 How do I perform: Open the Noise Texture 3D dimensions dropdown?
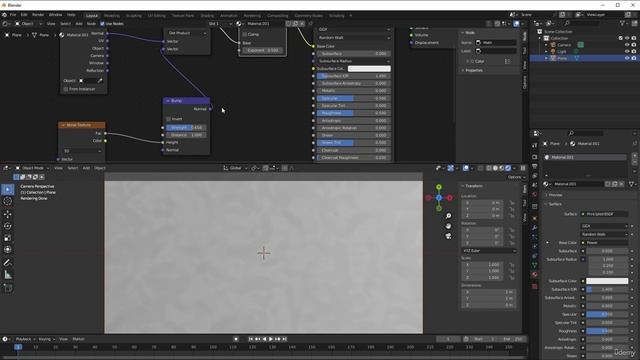(82, 151)
